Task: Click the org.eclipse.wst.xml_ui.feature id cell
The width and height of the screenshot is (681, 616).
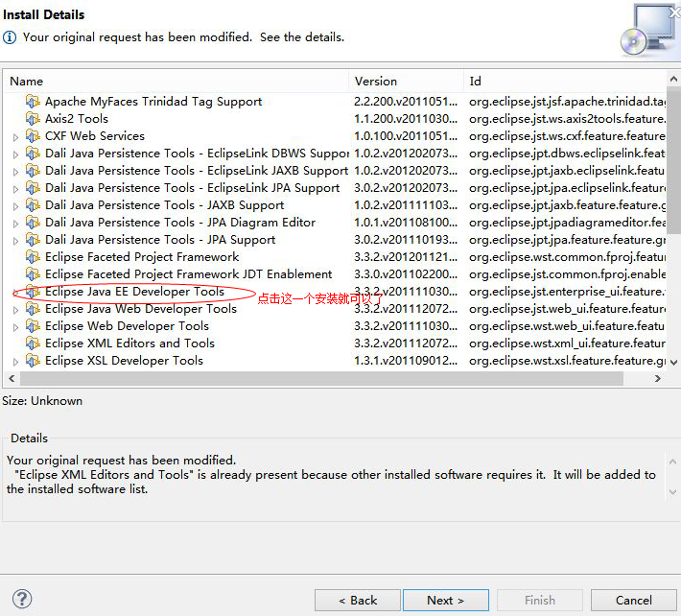Action: [x=567, y=344]
